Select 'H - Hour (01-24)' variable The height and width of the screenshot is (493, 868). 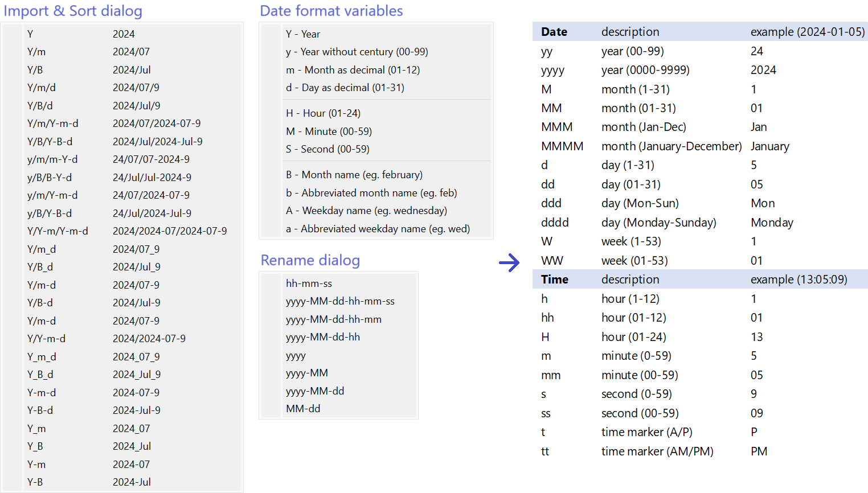[x=323, y=113]
